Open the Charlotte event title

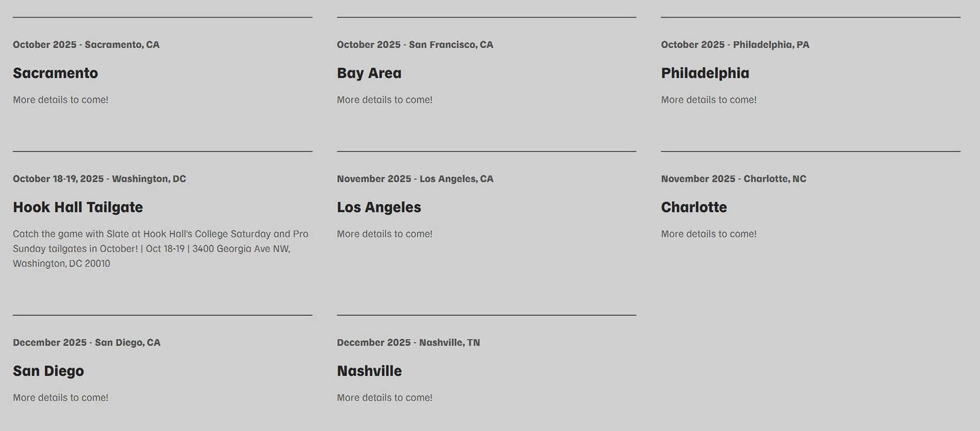point(694,207)
